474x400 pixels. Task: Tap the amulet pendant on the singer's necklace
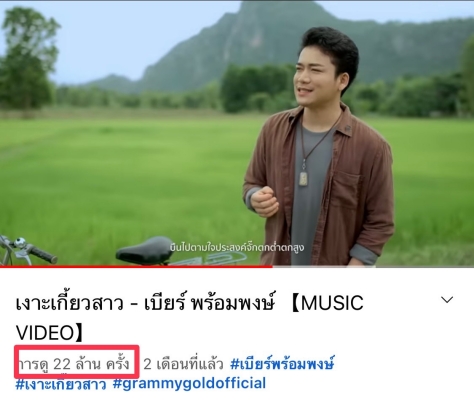pyautogui.click(x=303, y=179)
